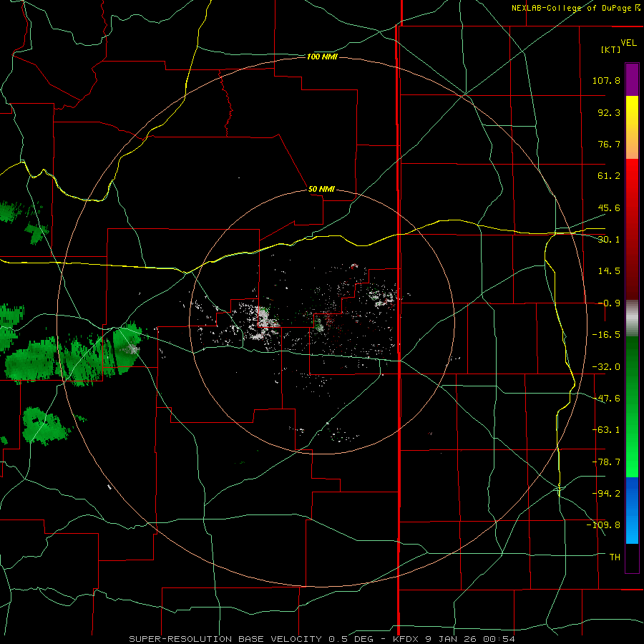
Task: Click the -109.8 legend value
Action: pos(603,525)
